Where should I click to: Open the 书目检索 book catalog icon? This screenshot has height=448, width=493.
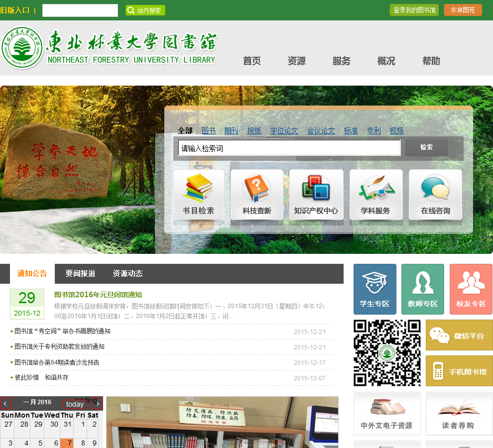pos(199,194)
